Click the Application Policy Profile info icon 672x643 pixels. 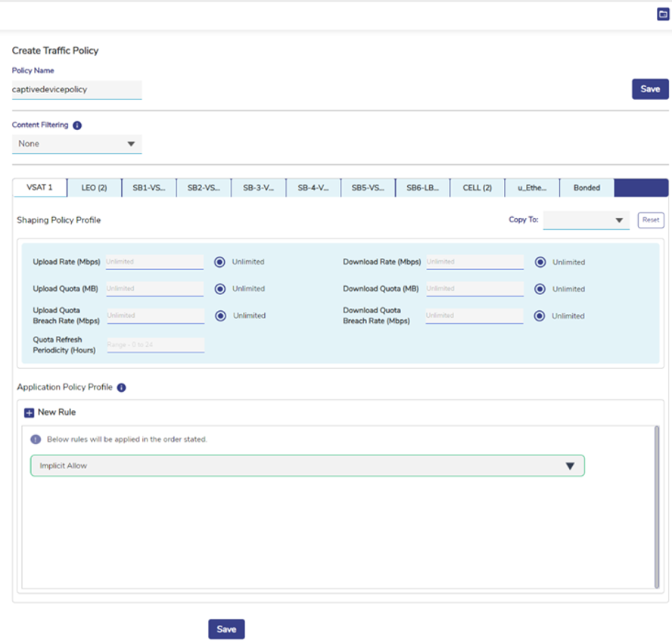(121, 387)
